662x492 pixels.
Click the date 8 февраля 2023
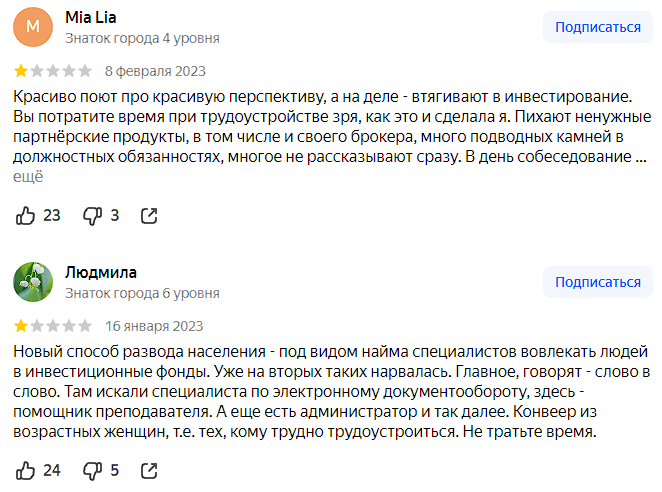[153, 71]
